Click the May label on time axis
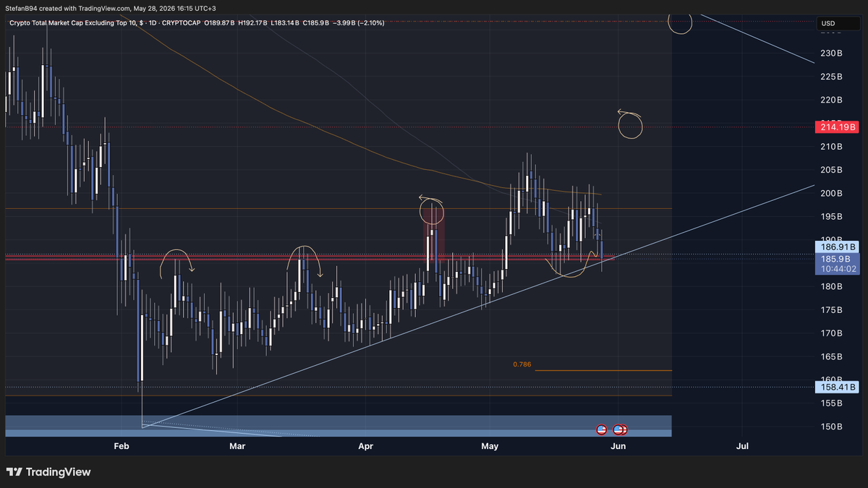The image size is (868, 488). pos(490,447)
